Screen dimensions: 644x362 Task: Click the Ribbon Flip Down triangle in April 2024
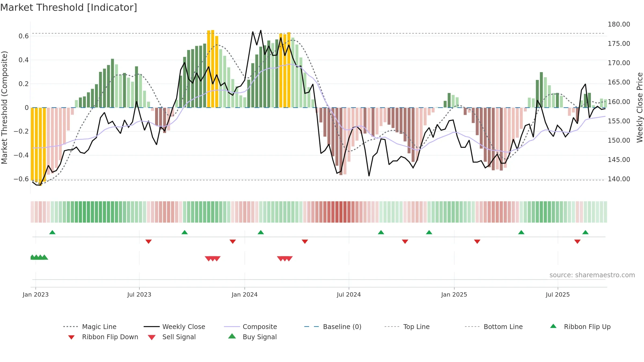[305, 242]
